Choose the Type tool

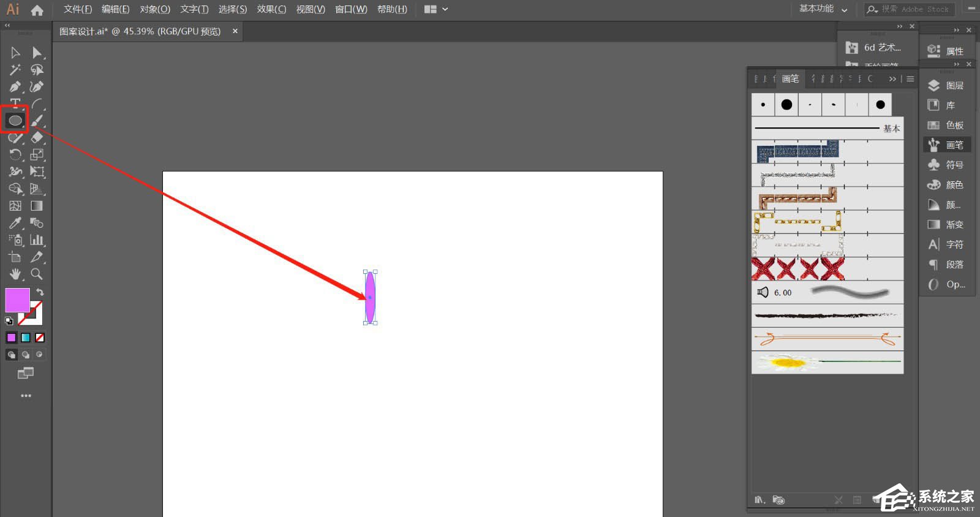(x=15, y=103)
